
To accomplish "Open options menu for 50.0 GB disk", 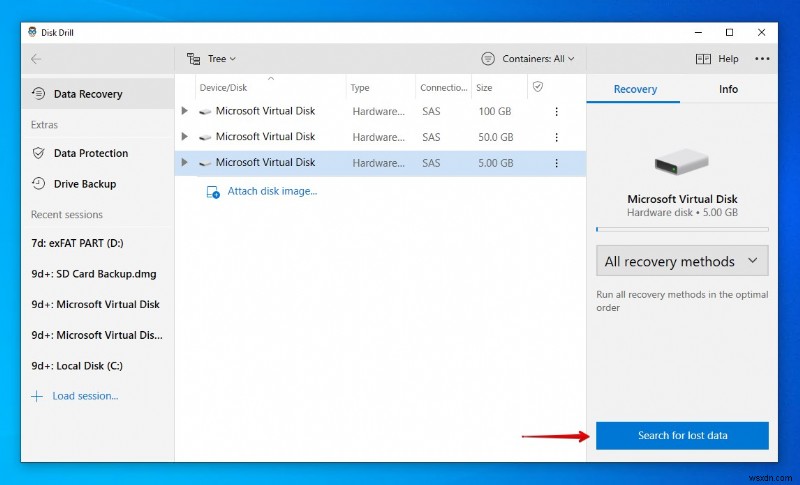I will click(557, 137).
